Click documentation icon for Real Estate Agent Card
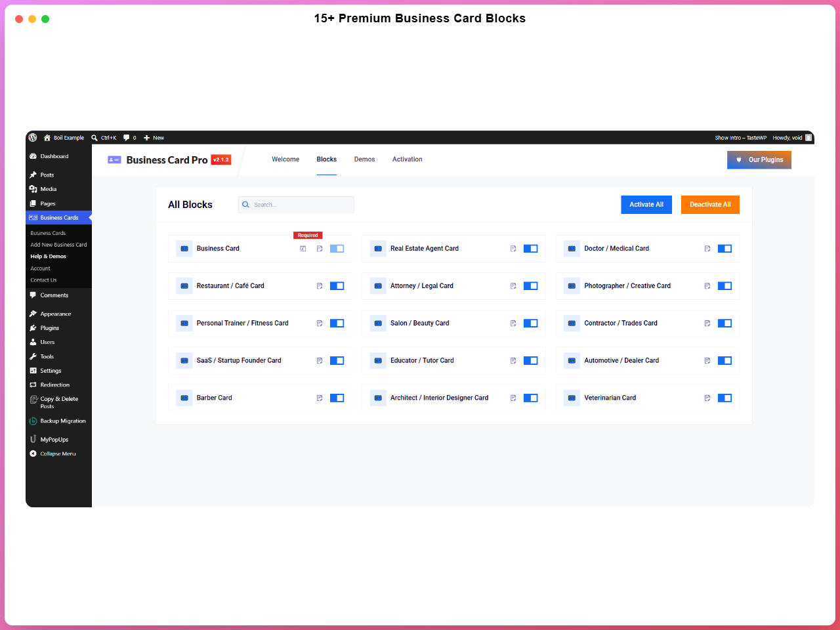This screenshot has height=630, width=840. (513, 249)
